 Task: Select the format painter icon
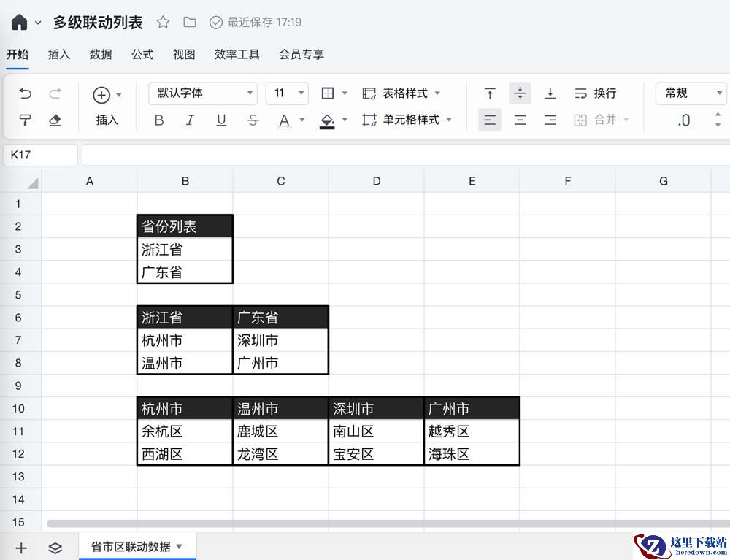[x=26, y=120]
